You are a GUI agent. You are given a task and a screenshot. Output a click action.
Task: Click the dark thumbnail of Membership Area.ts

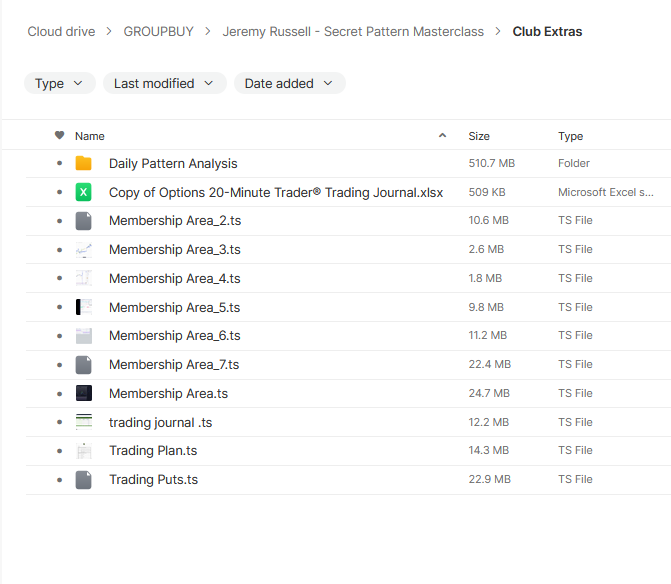pyautogui.click(x=83, y=393)
